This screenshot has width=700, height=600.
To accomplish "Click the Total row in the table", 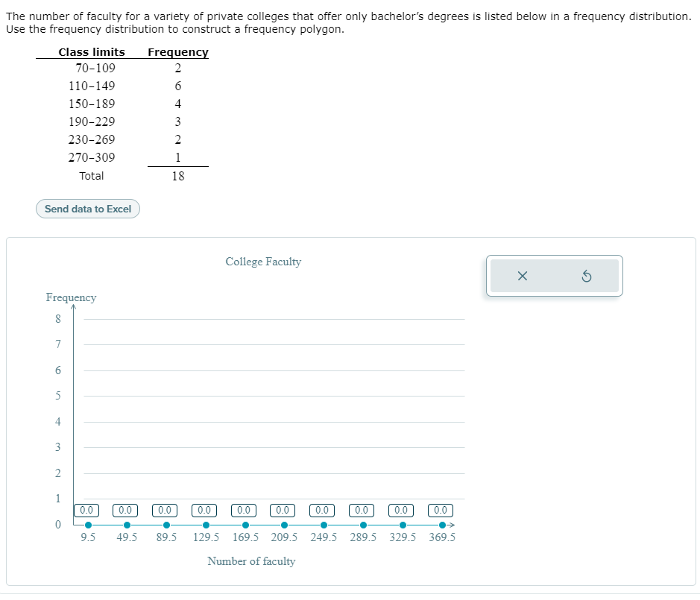I will [92, 176].
